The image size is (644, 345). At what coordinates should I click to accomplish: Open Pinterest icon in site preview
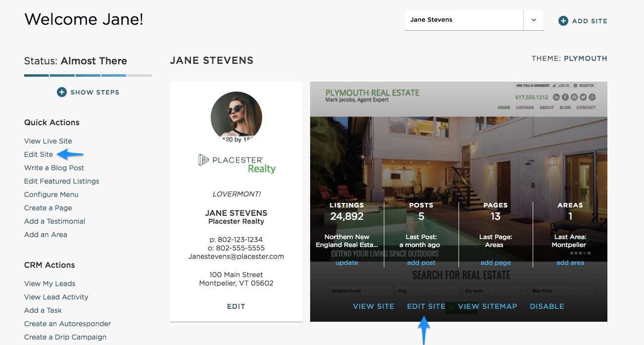[x=574, y=97]
